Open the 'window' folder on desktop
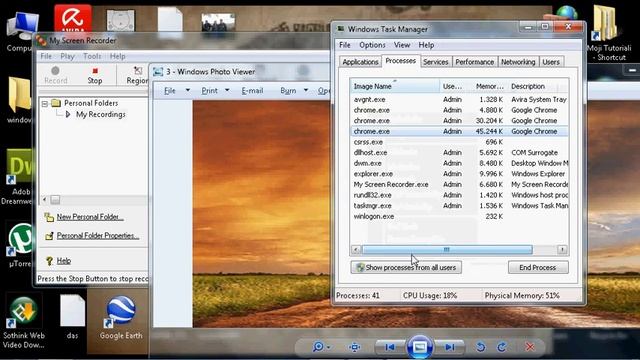640x360 pixels. (x=19, y=100)
